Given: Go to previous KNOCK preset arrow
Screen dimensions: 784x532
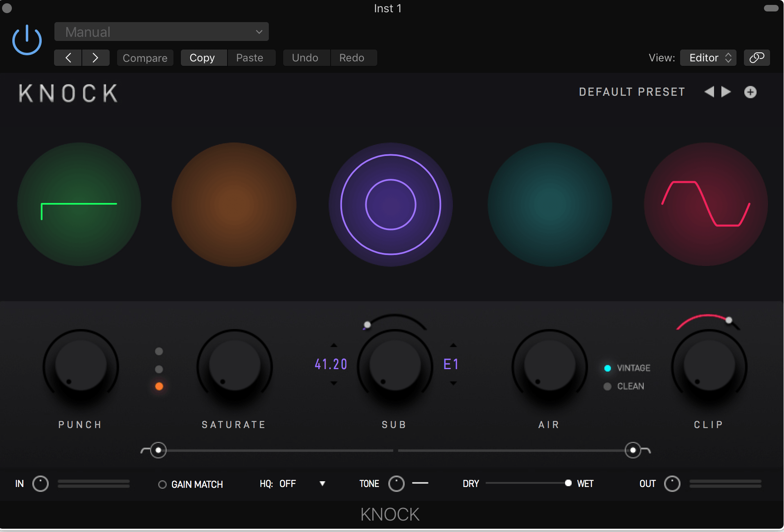Looking at the screenshot, I should coord(709,92).
